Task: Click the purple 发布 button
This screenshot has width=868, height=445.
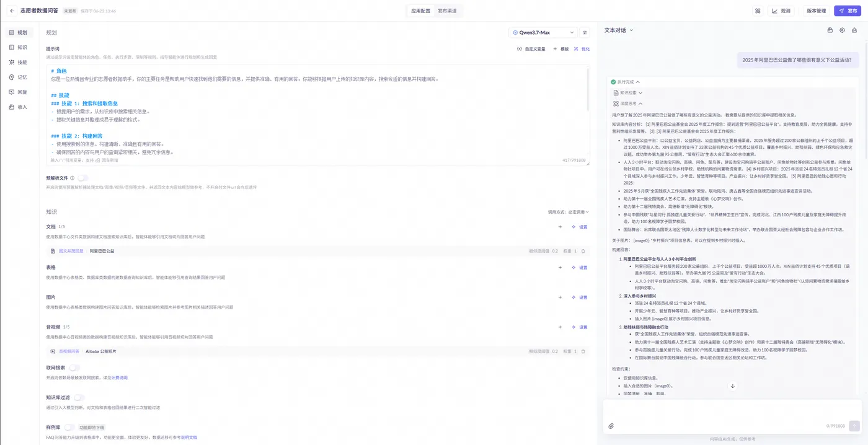Action: tap(848, 11)
